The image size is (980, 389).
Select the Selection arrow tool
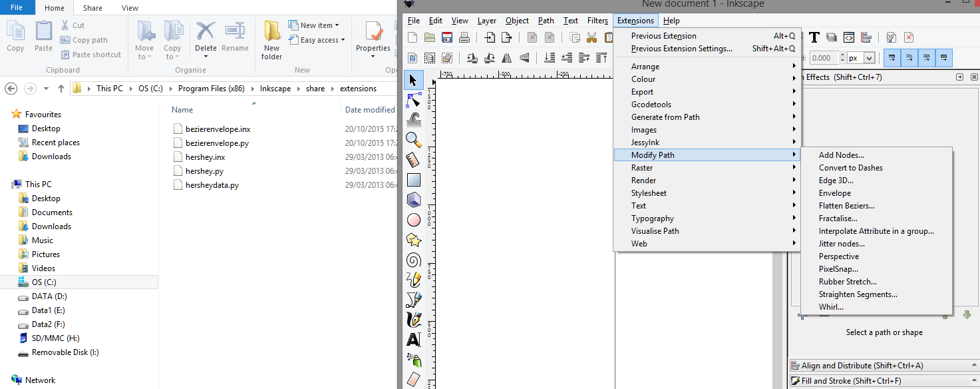point(413,79)
